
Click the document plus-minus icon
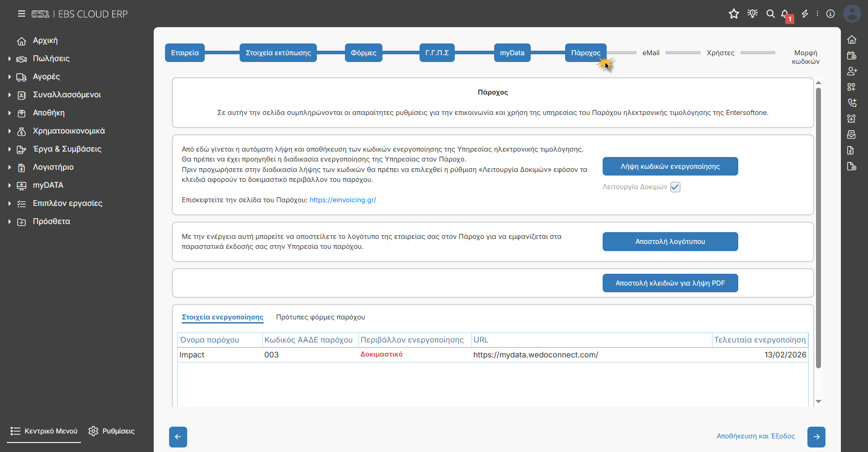851,150
